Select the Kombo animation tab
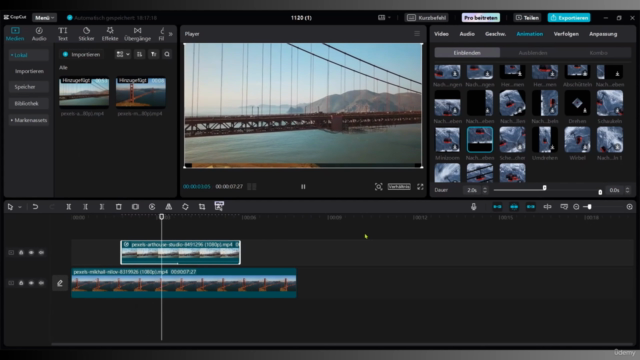640x360 pixels. click(x=598, y=53)
